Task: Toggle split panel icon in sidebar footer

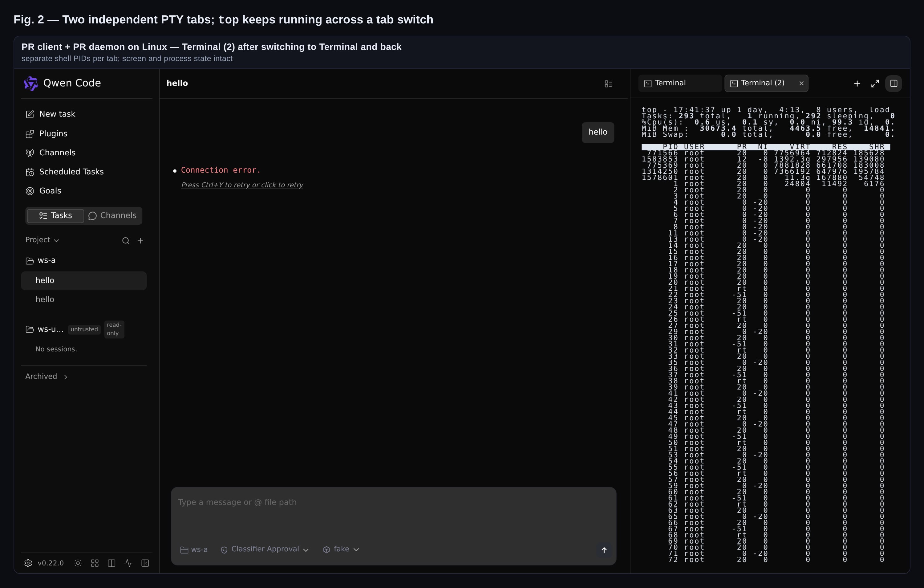Action: click(x=112, y=563)
